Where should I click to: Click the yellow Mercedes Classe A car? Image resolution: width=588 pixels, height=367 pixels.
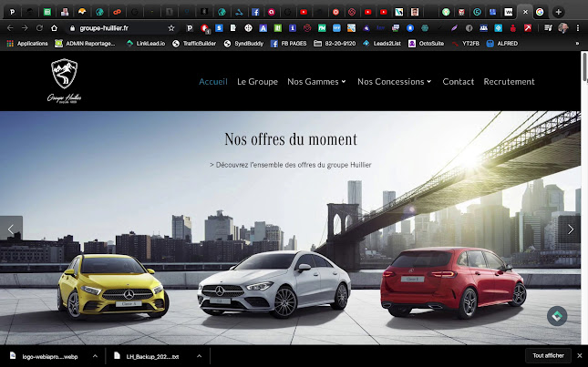coord(112,287)
